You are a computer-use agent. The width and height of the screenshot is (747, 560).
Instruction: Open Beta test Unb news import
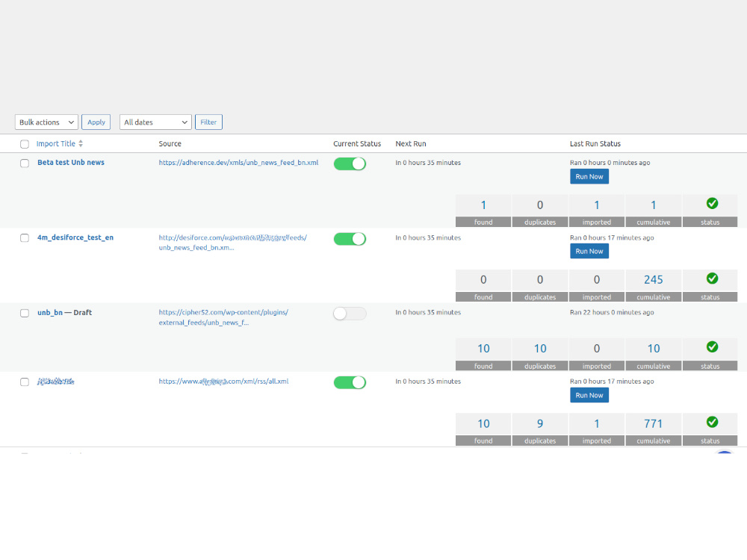pos(70,162)
